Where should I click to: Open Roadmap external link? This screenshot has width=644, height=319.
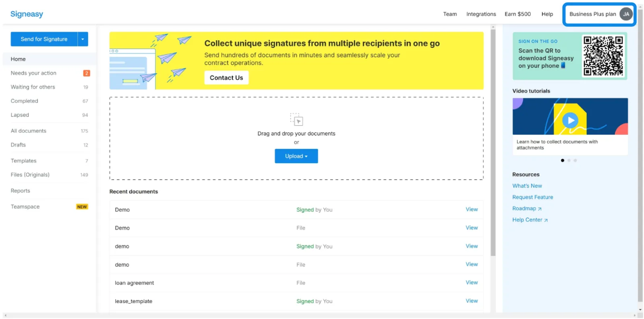(x=527, y=208)
